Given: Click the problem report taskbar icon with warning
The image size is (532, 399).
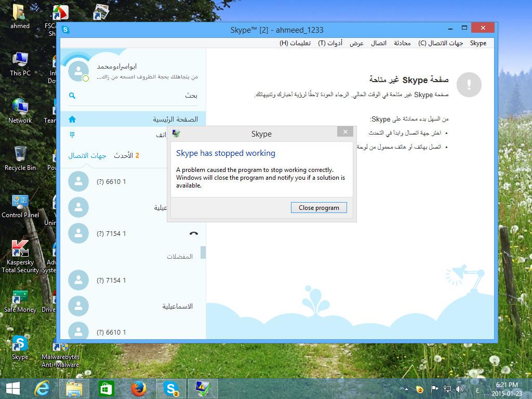Looking at the screenshot, I should click(x=203, y=389).
